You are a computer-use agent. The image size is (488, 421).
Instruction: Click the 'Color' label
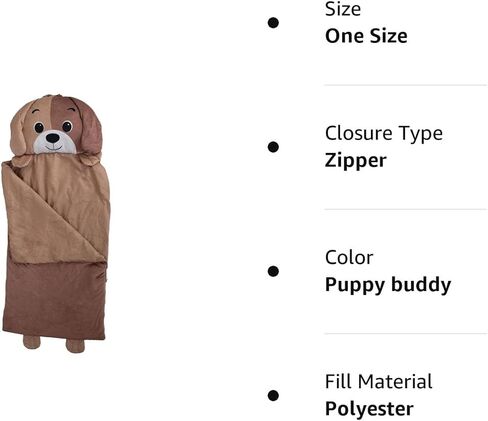point(349,258)
